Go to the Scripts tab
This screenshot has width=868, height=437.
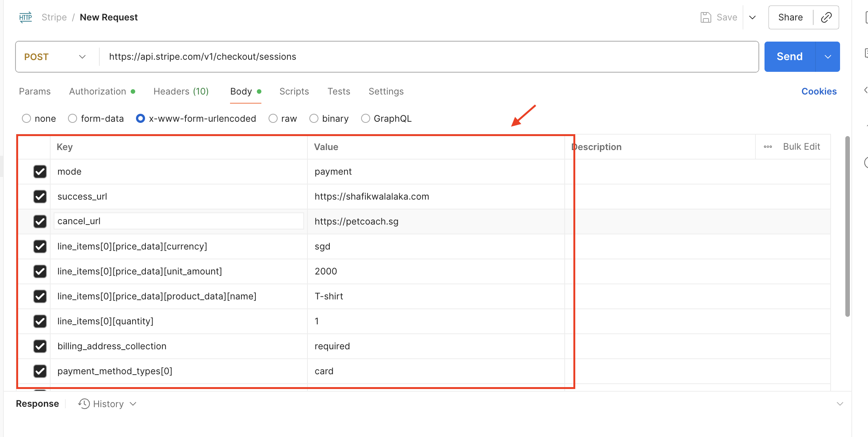point(294,91)
